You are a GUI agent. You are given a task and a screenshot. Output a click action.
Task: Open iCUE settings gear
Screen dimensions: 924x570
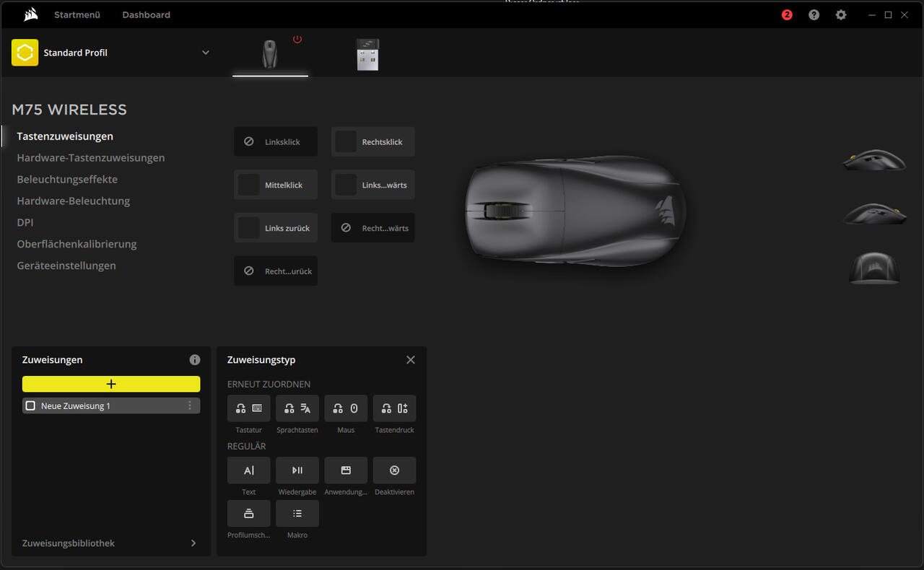coord(841,14)
